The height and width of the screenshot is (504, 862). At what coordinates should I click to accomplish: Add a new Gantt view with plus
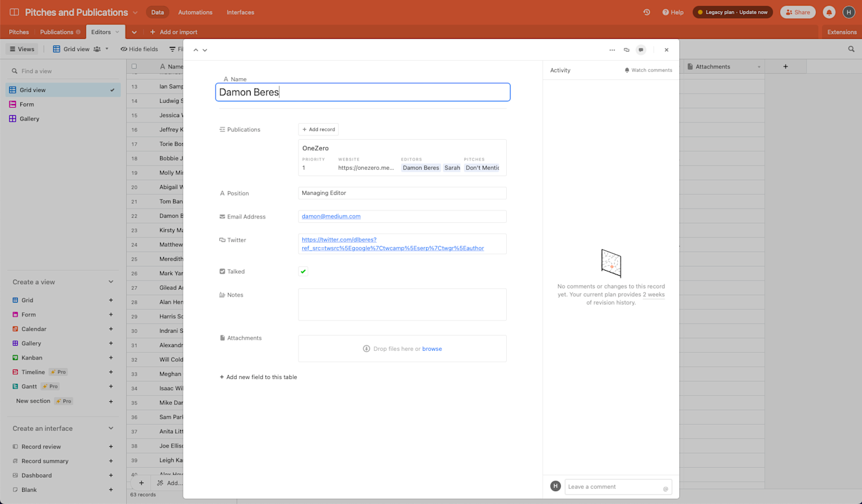tap(111, 386)
